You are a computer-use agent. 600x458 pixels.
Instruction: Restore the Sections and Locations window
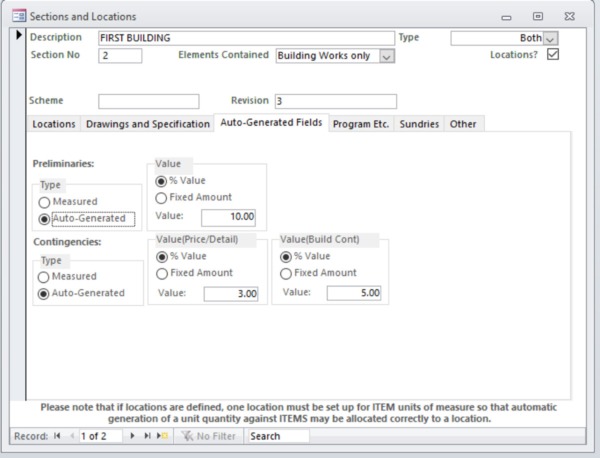(538, 16)
